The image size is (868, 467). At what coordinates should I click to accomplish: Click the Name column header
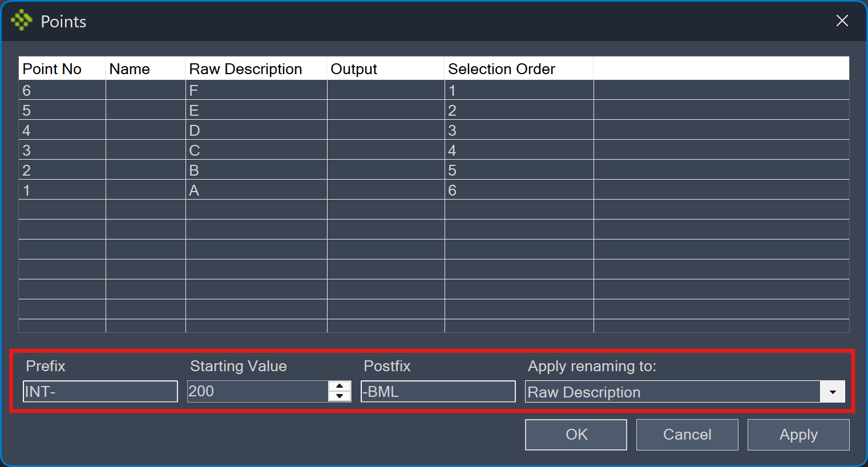pyautogui.click(x=146, y=68)
